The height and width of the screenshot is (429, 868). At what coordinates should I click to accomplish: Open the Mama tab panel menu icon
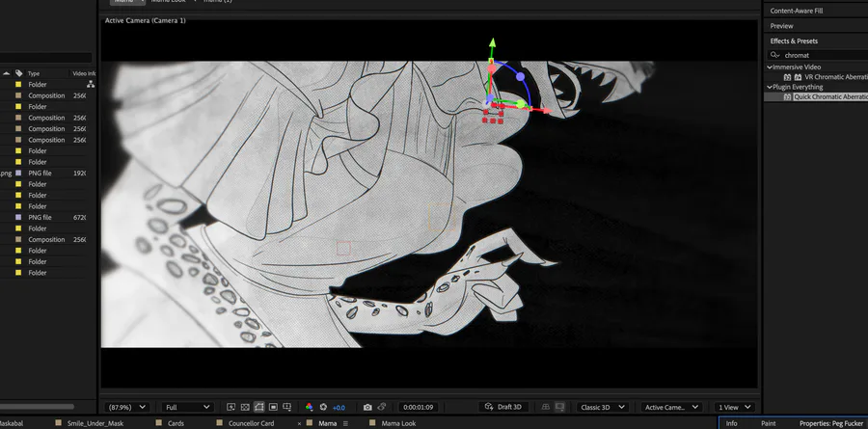point(345,423)
